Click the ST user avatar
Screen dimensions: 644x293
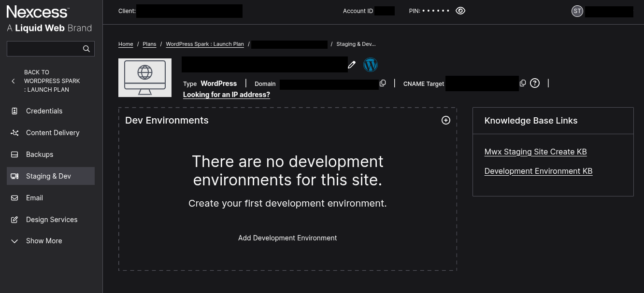pos(577,11)
